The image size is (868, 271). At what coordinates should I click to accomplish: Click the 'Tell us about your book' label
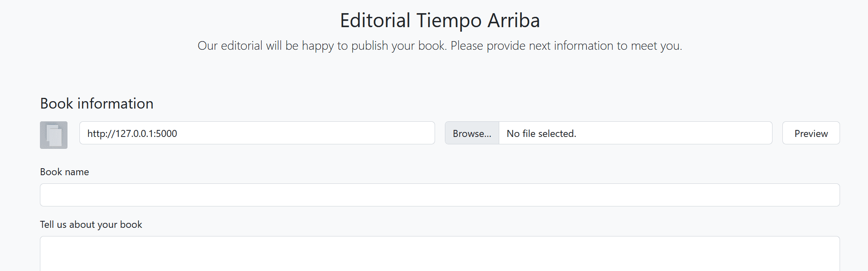(x=91, y=225)
